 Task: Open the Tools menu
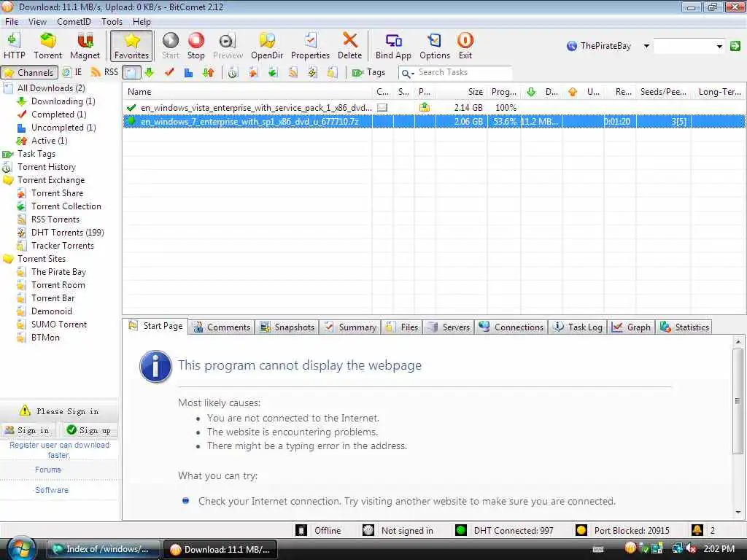pos(112,22)
